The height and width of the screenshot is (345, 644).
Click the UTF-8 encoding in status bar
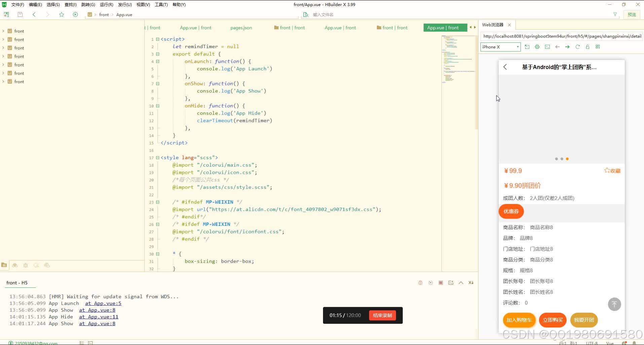click(x=592, y=343)
